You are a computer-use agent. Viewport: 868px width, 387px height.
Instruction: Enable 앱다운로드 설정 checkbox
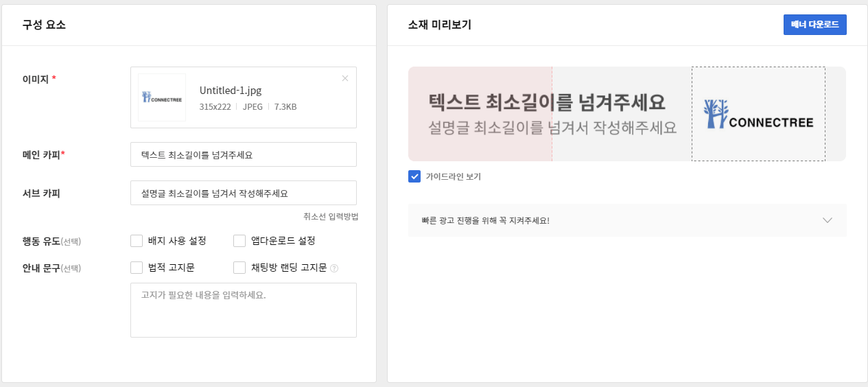239,241
